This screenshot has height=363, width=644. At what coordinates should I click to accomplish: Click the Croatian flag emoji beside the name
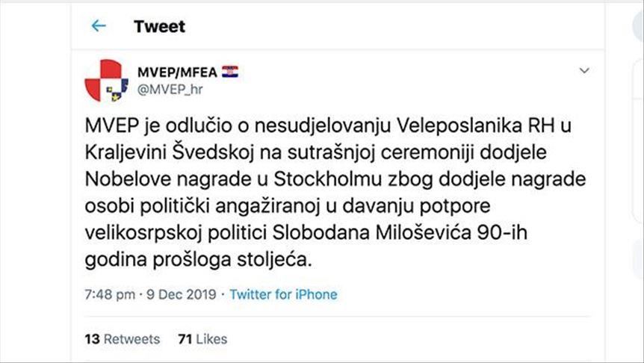click(229, 72)
